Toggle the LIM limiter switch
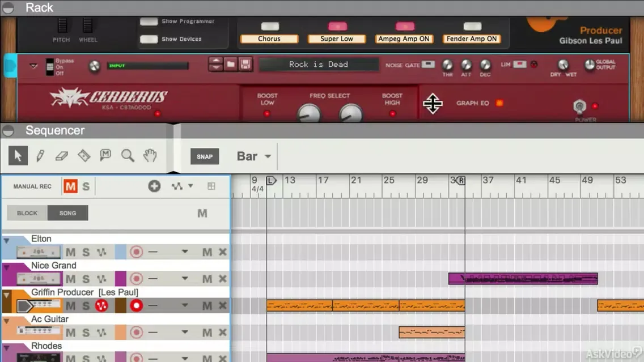Screen dimensions: 644x362 pyautogui.click(x=519, y=65)
